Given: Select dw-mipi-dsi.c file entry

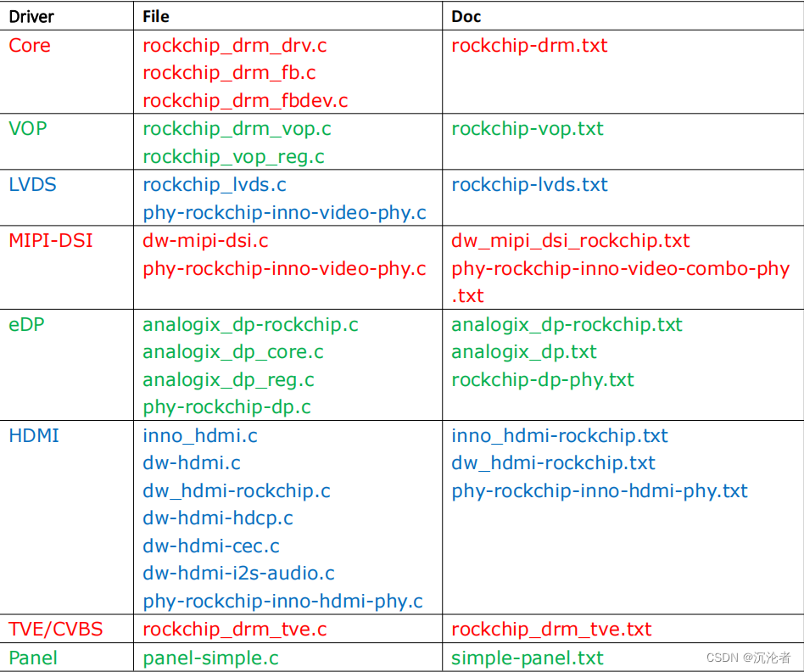Looking at the screenshot, I should pyautogui.click(x=205, y=240).
